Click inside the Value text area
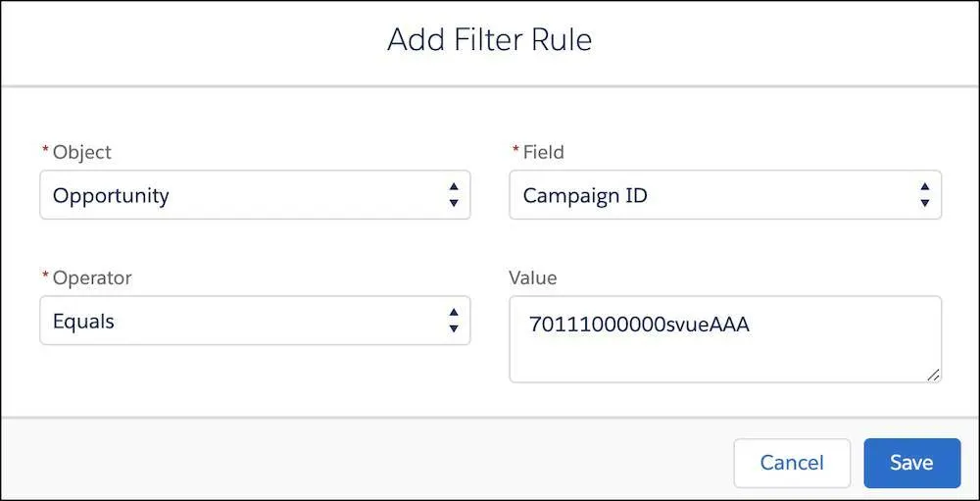The width and height of the screenshot is (980, 501). click(725, 339)
